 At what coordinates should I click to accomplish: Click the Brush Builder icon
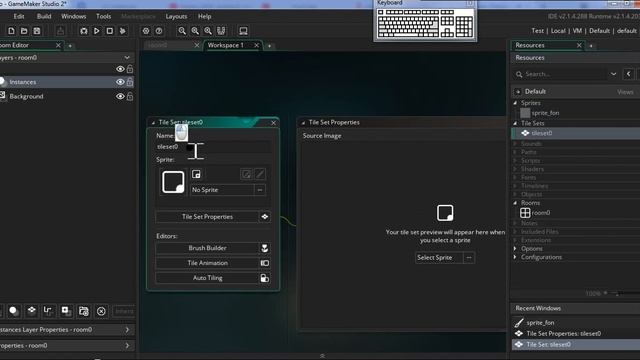(264, 248)
